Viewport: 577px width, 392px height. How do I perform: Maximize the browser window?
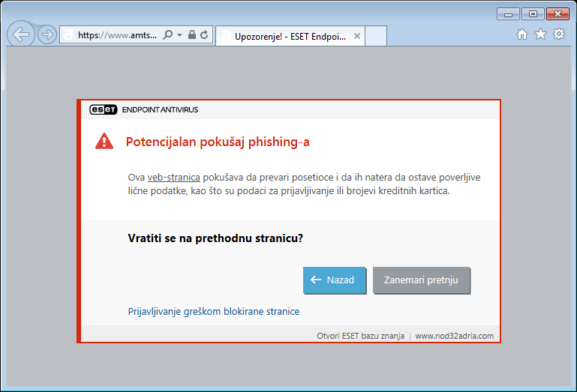click(533, 14)
